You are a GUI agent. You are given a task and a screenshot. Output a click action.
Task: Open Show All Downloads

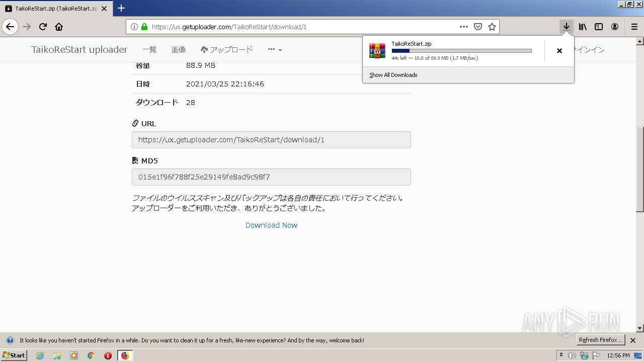tap(393, 75)
